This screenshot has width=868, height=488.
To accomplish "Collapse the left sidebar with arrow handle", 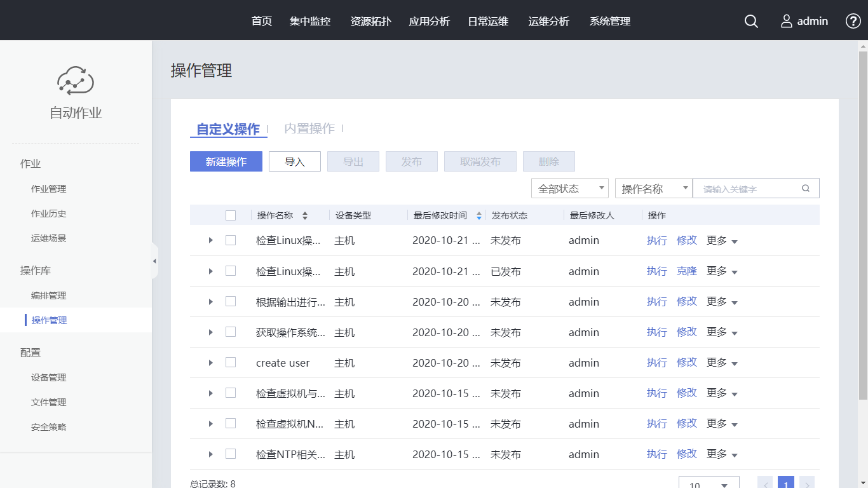I will (x=154, y=261).
